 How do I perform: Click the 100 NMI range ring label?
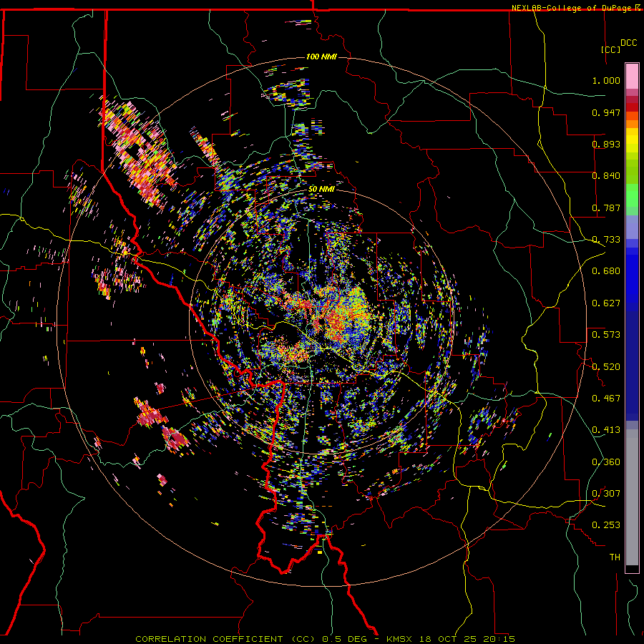tap(321, 57)
